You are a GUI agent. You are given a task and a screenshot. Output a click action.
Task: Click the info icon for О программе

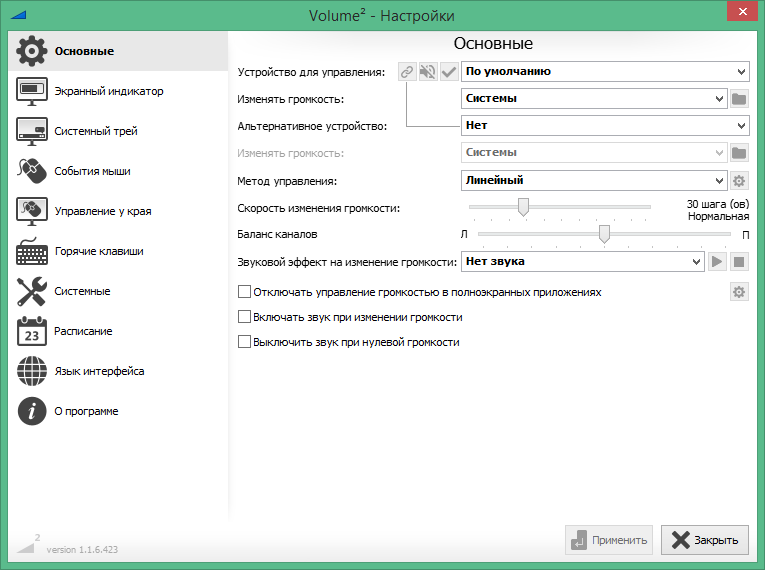32,411
